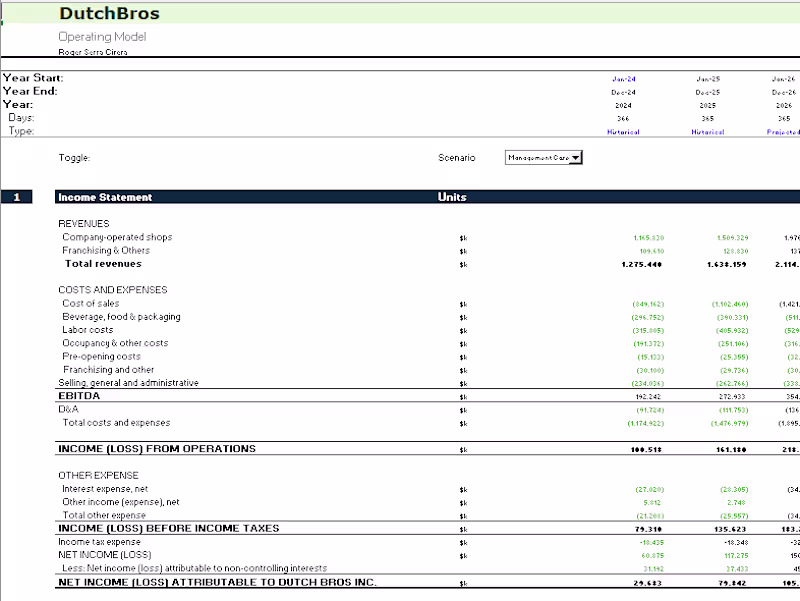Viewport: 800px width, 601px height.
Task: Click Selling, general and administrative label
Action: pos(129,383)
